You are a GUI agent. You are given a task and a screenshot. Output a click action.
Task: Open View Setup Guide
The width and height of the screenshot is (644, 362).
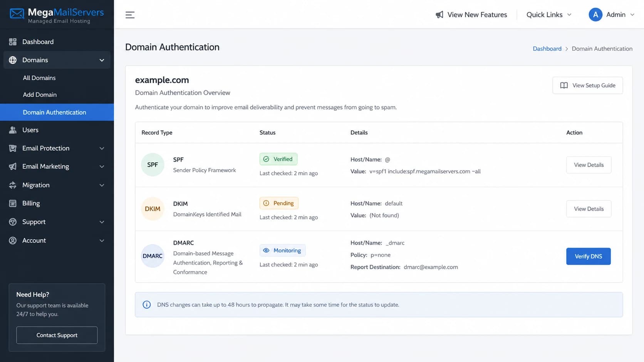(587, 85)
